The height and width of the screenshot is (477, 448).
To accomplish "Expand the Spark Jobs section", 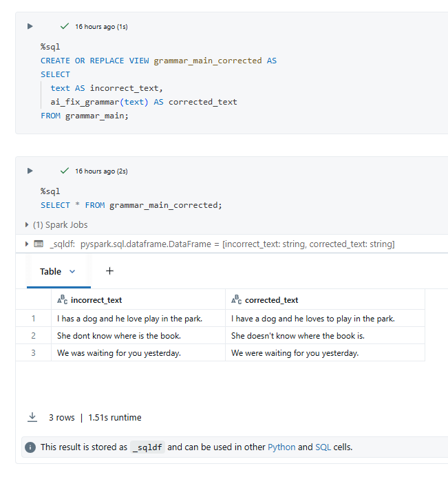I will click(28, 224).
